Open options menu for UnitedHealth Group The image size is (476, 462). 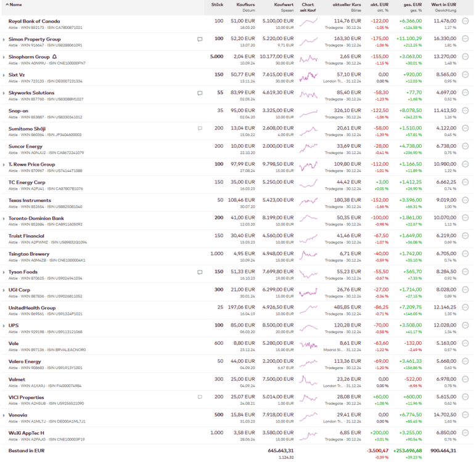(x=465, y=307)
